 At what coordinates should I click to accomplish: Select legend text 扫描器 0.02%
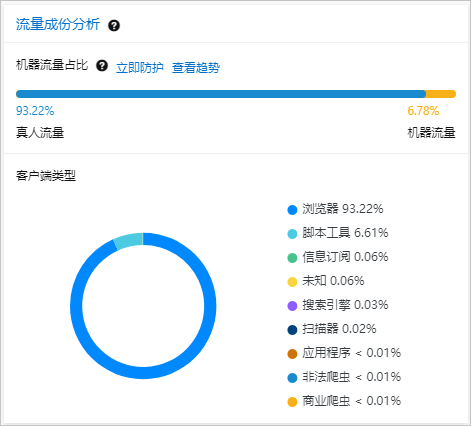click(339, 329)
